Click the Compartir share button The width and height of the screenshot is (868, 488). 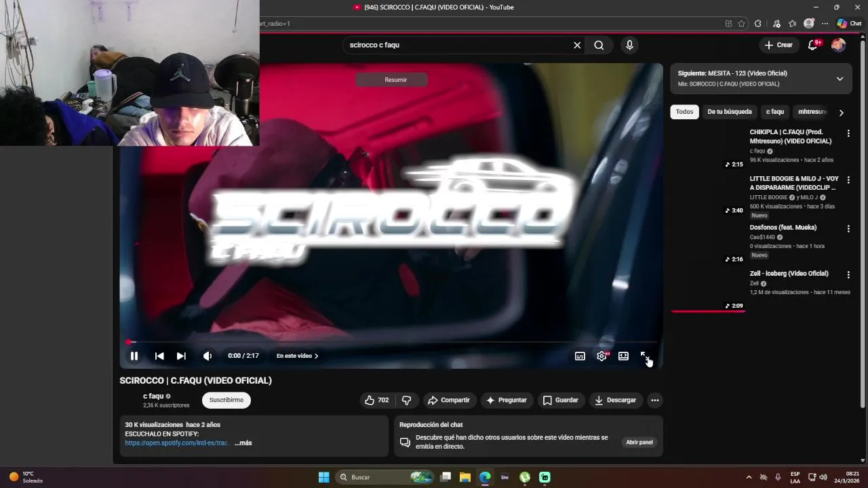pyautogui.click(x=448, y=401)
